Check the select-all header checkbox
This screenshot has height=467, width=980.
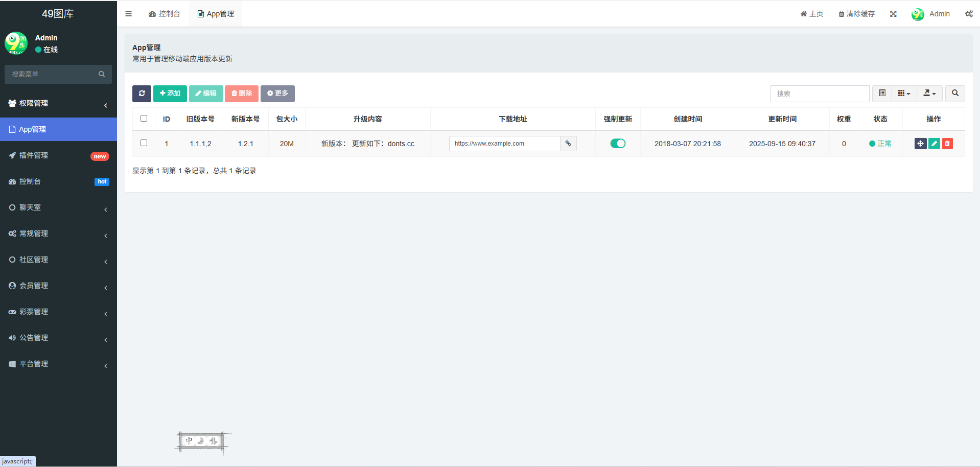tap(144, 119)
